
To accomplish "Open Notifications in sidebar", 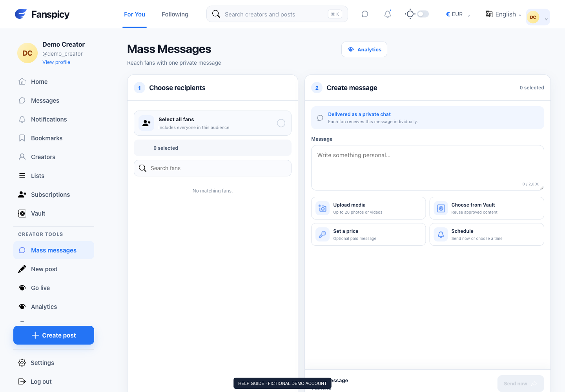I will point(54,119).
